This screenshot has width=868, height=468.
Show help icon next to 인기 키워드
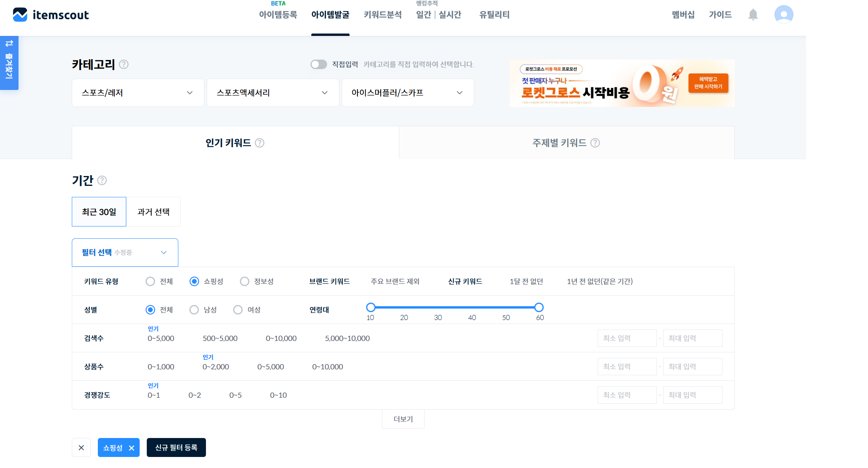click(260, 143)
